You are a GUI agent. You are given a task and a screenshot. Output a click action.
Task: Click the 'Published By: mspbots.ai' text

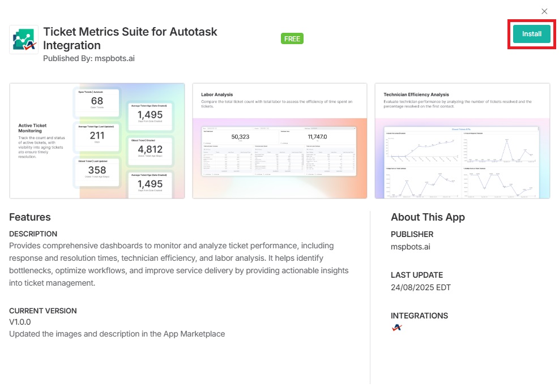click(89, 58)
